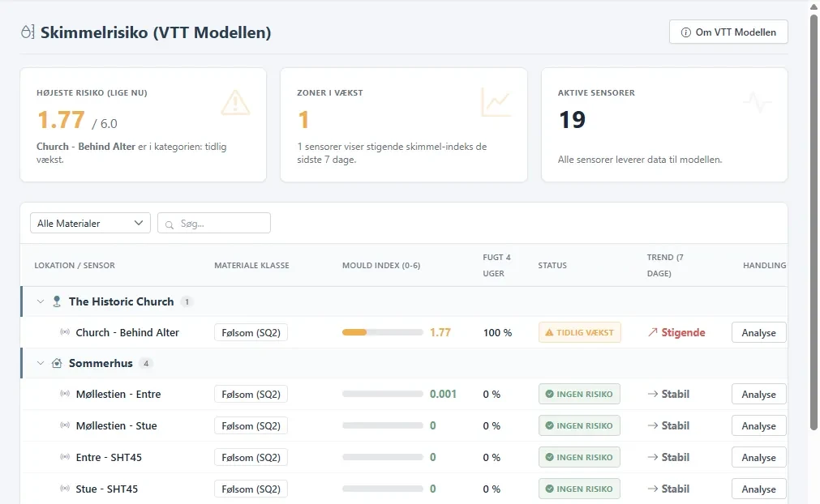This screenshot has width=820, height=504.
Task: Open the Alle Materialer dropdown
Action: (x=91, y=223)
